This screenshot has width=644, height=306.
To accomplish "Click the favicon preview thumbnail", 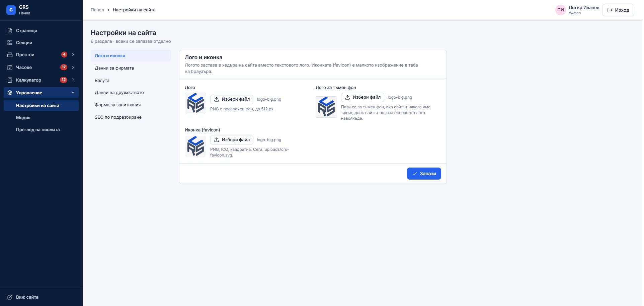I will 195,146.
